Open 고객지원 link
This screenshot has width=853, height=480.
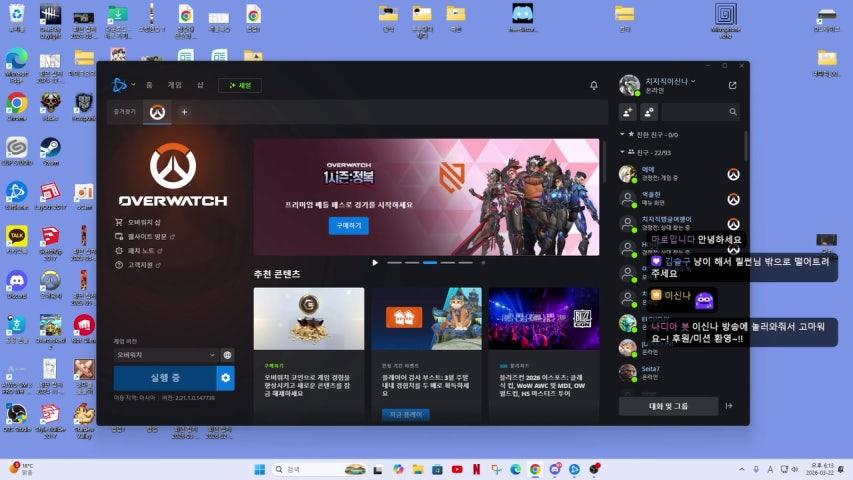138,264
